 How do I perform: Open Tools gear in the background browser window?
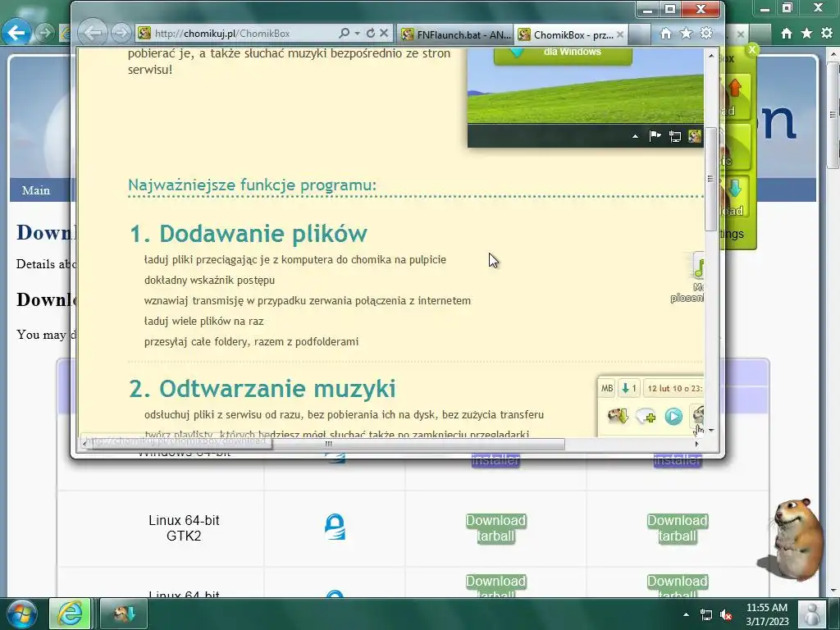coord(827,34)
